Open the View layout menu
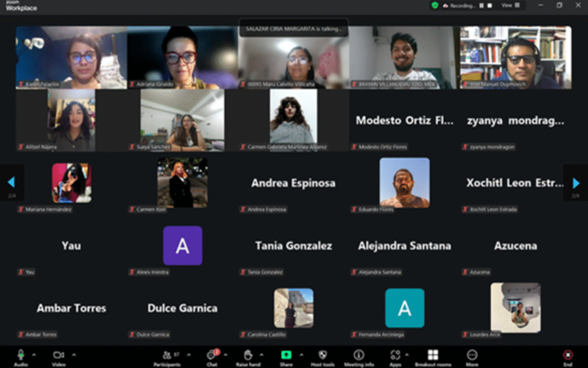The image size is (588, 368). click(x=510, y=5)
